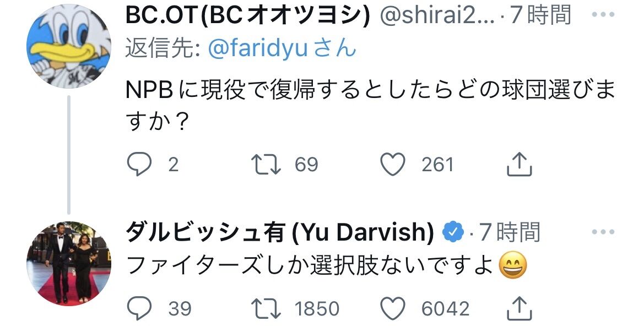Viewport: 644px width, 332px height.
Task: Retweet Yu Darvish's Fighters reply
Action: point(266,309)
